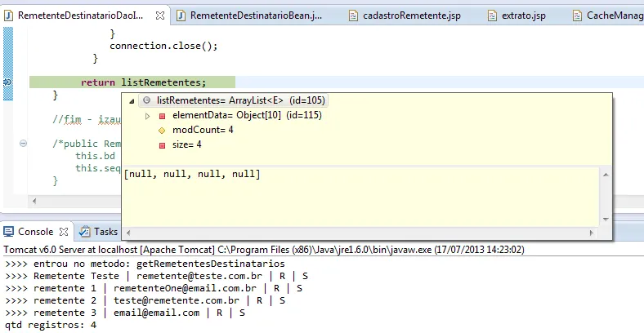Viewport: 644px width, 333px height.
Task: Click the elementData red square icon
Action: point(162,116)
